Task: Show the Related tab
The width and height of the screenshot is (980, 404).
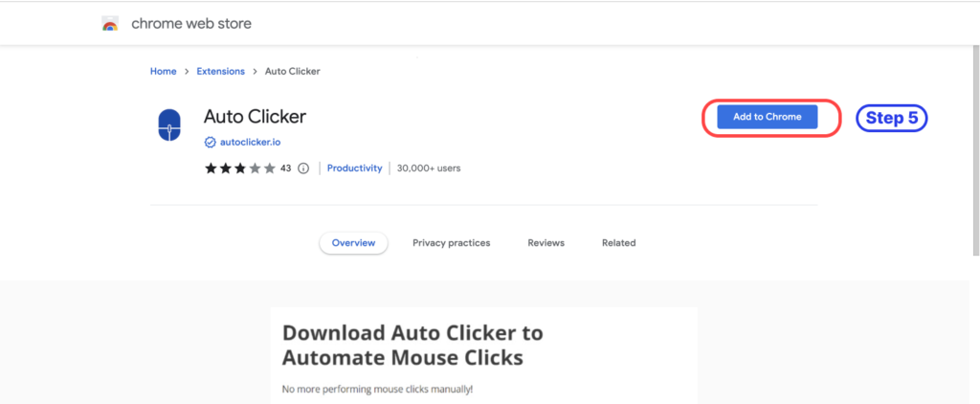Action: point(618,243)
